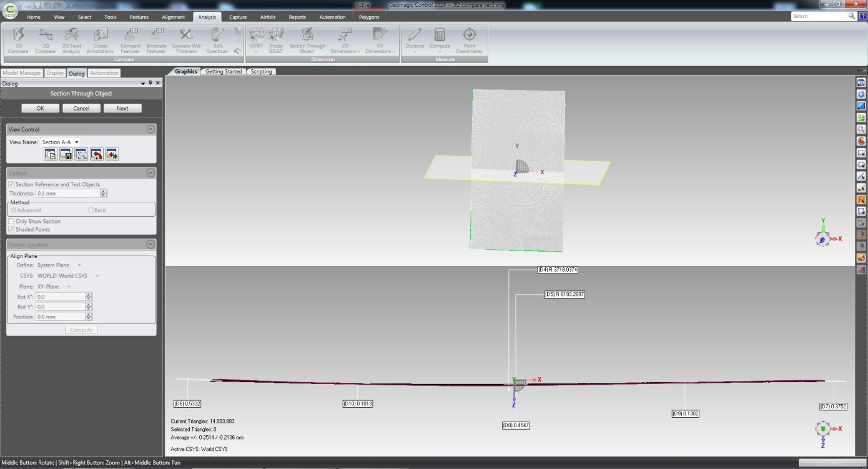Screen dimensions: 868x469
Task: Collapse the View Control section
Action: click(x=150, y=129)
